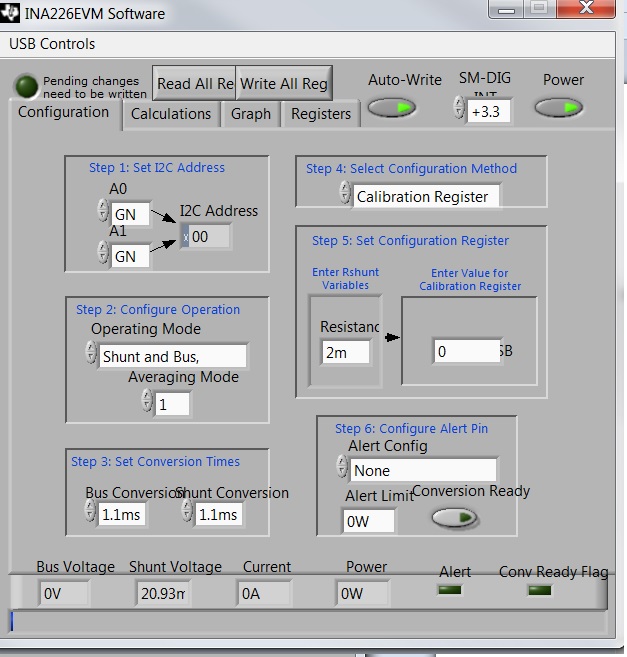
Task: Step the Shunt Conversion time arrows
Action: [187, 510]
